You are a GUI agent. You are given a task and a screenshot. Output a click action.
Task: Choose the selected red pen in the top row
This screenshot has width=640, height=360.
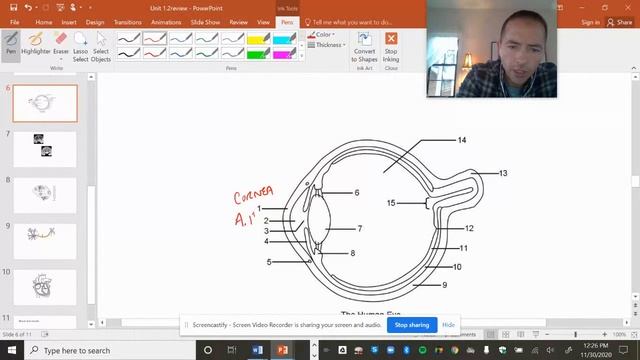(155, 38)
